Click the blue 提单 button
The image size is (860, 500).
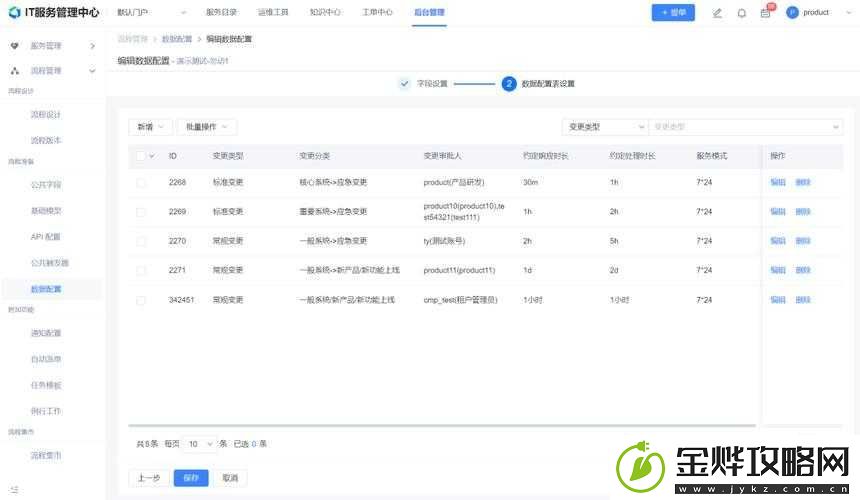tap(673, 12)
